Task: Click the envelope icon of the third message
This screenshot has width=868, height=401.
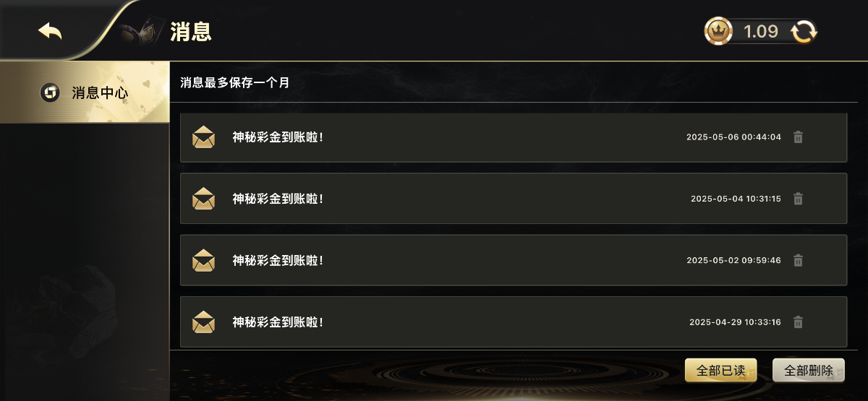Action: (204, 260)
